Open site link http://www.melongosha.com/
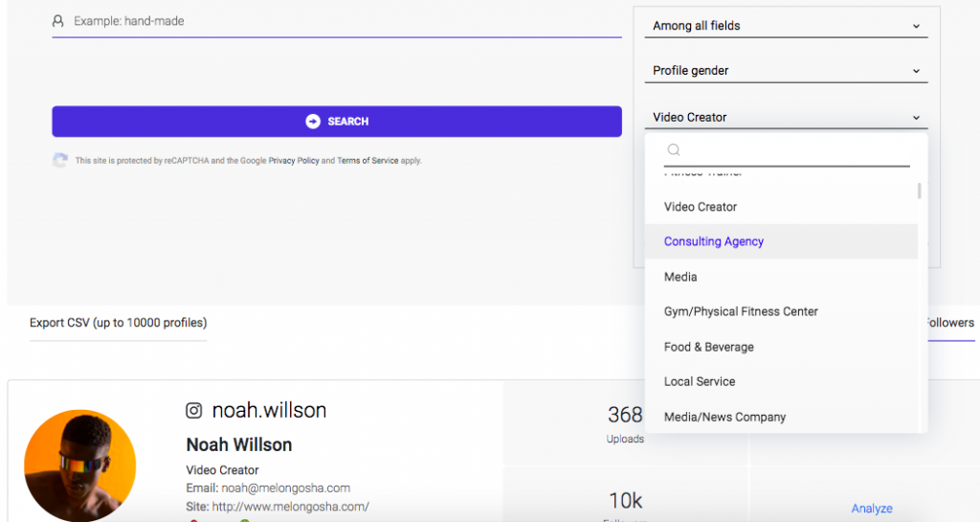 point(291,507)
